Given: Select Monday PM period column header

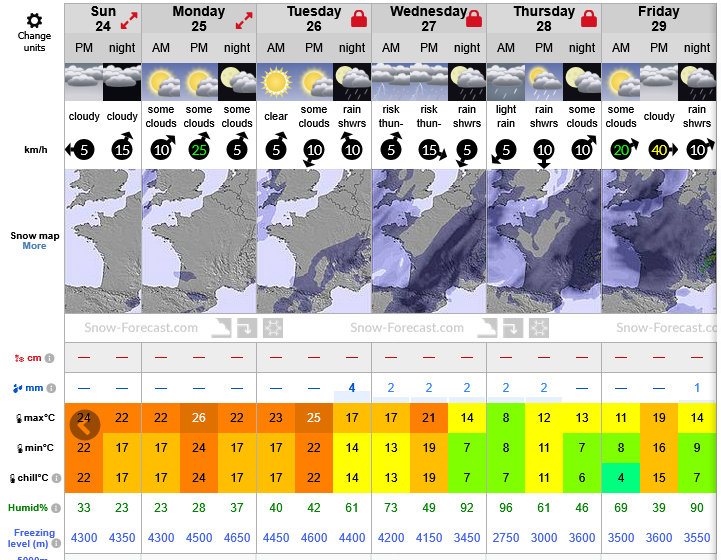Looking at the screenshot, I should click(199, 48).
